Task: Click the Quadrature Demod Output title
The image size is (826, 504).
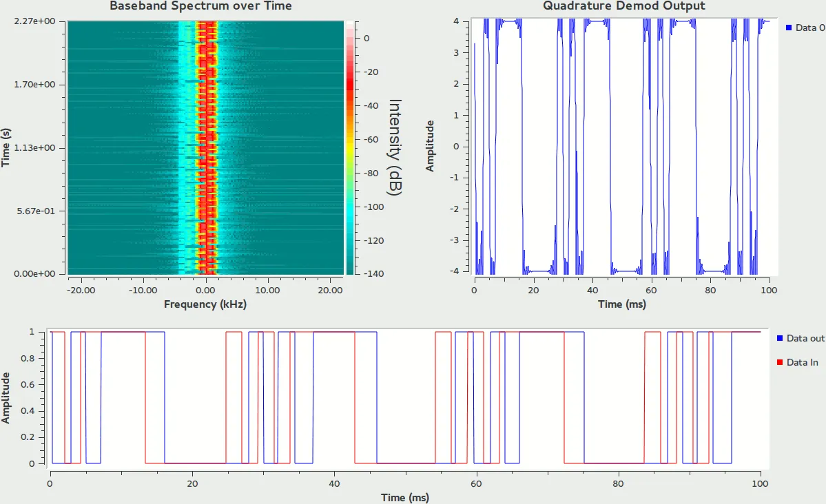Action: coord(626,6)
